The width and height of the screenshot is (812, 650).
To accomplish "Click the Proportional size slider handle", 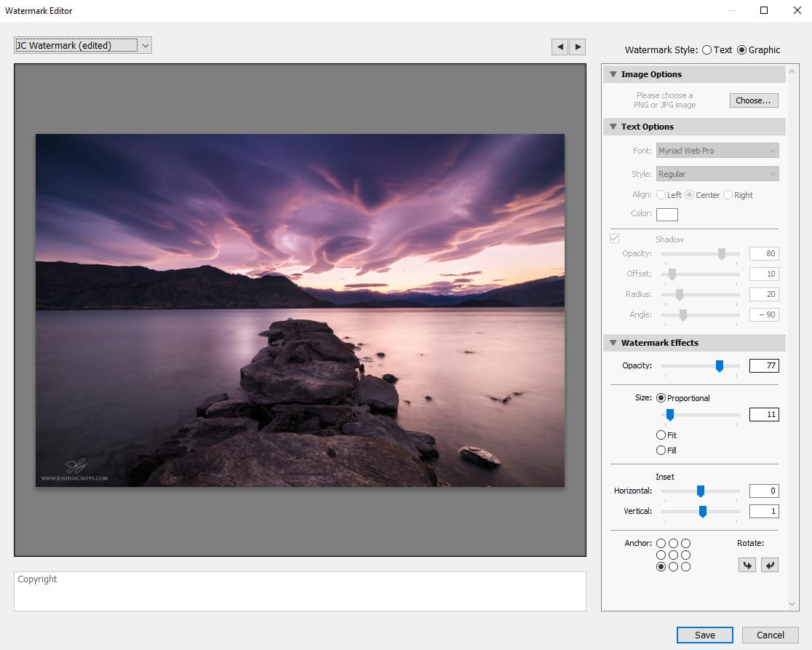I will 669,415.
